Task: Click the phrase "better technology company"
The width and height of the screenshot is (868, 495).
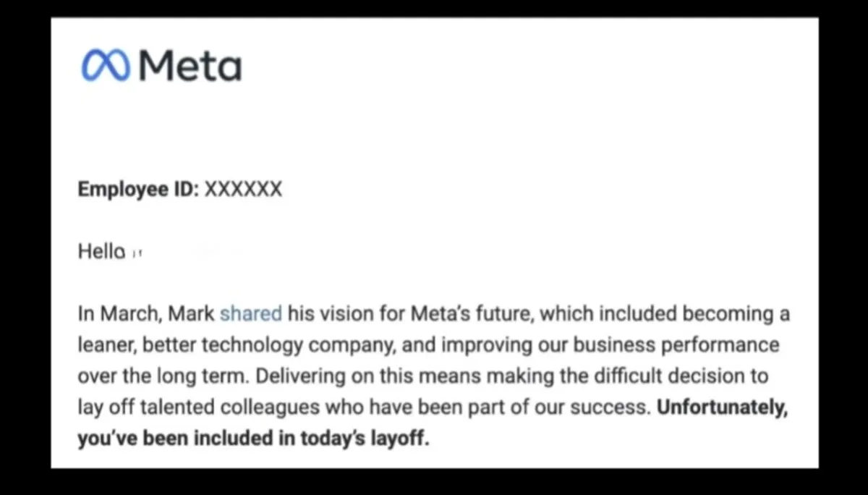Action: (268, 345)
